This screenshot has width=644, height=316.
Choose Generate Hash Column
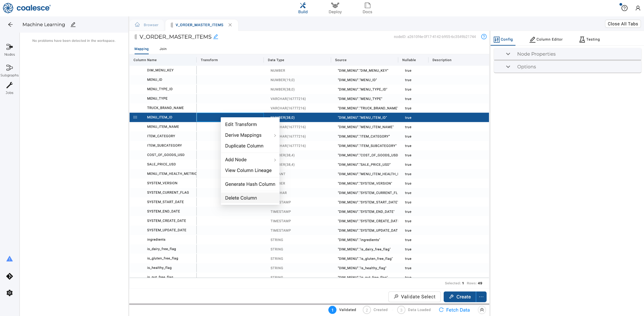click(x=250, y=184)
